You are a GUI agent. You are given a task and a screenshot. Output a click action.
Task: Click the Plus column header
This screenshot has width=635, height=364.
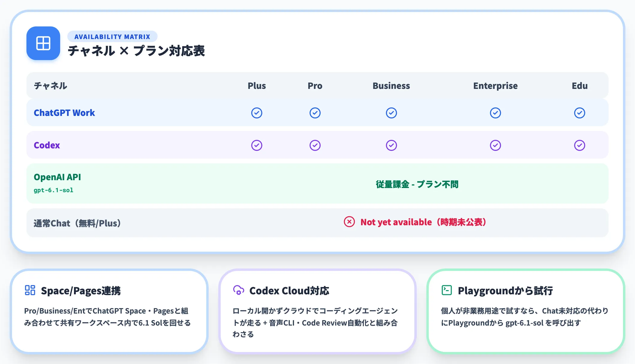coord(257,86)
